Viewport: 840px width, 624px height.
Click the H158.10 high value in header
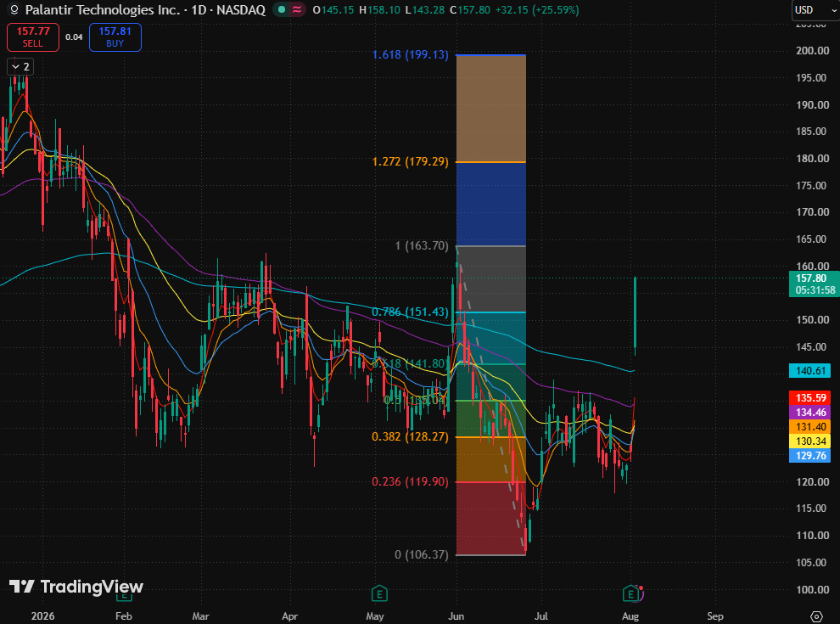pyautogui.click(x=379, y=9)
